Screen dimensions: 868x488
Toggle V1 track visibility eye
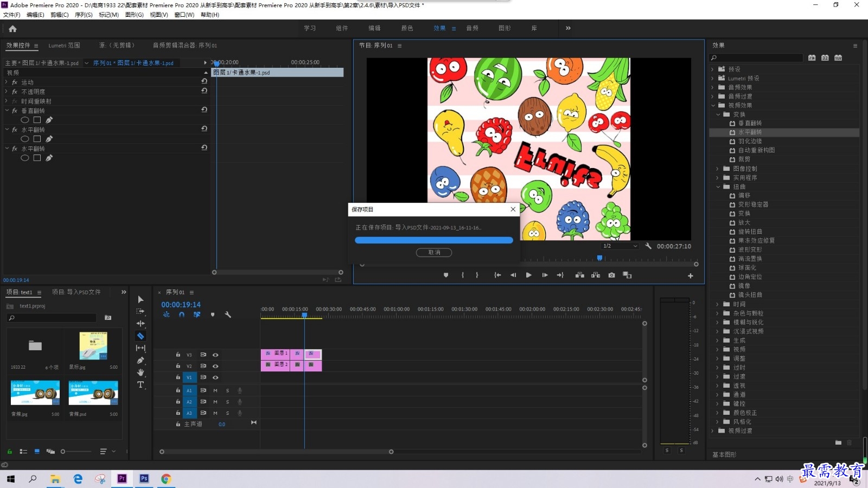pyautogui.click(x=215, y=377)
